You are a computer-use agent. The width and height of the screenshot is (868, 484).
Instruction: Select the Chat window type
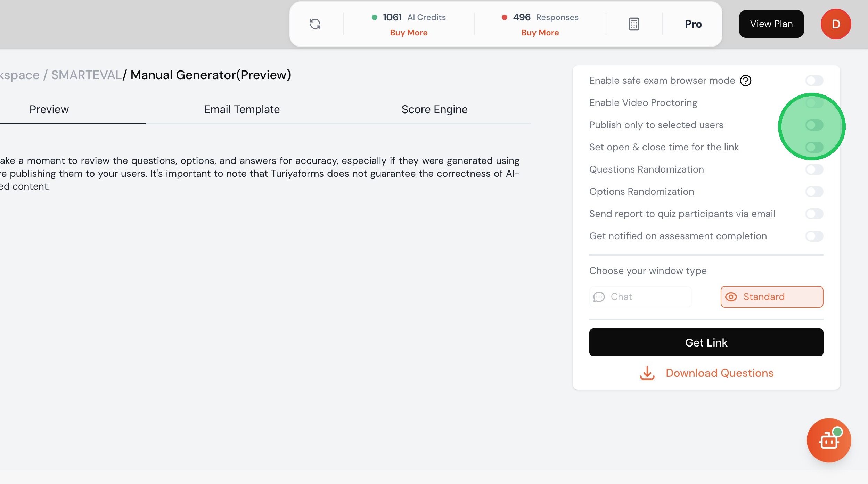click(x=640, y=297)
